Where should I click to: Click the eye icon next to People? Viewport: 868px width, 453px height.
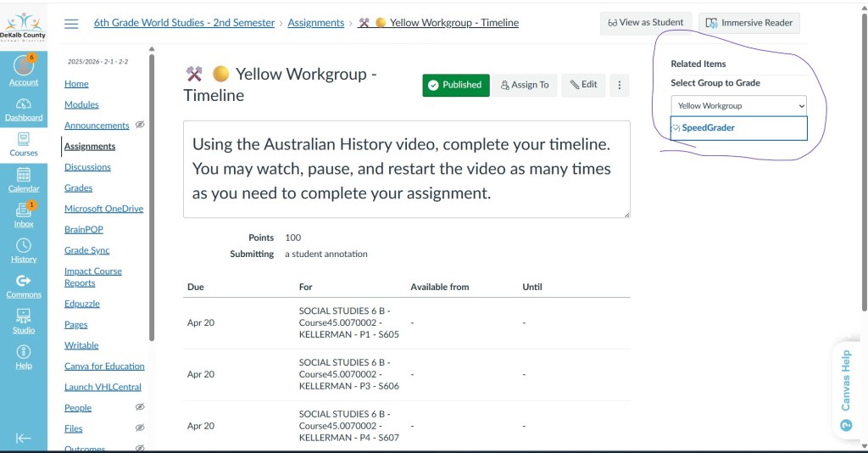140,407
